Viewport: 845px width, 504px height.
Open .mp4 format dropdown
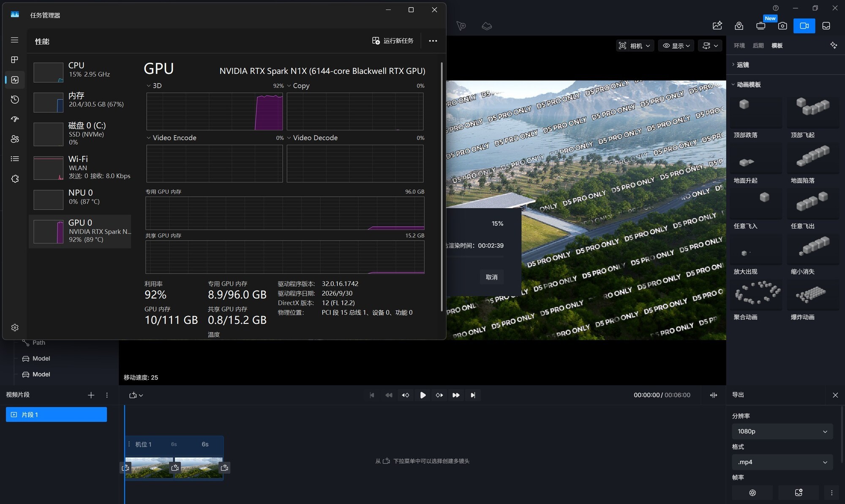(782, 462)
